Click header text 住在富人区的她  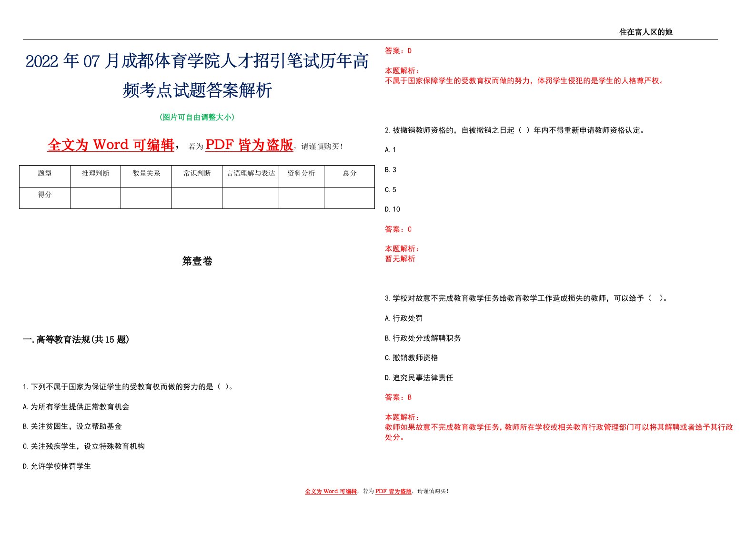tap(645, 32)
